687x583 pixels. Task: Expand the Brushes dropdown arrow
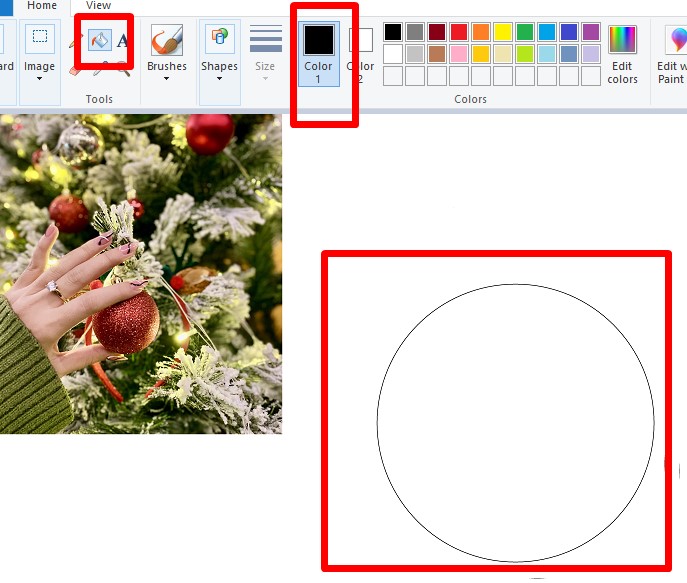point(166,79)
